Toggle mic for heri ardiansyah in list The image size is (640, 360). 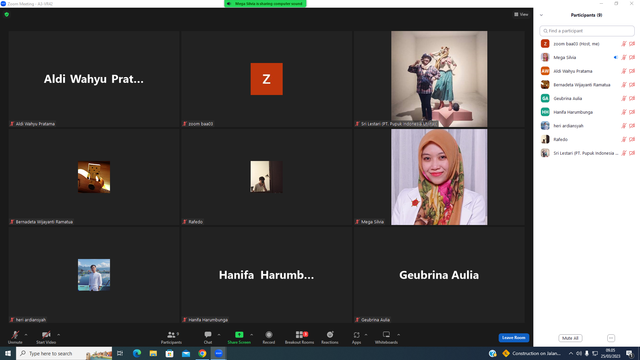(624, 126)
